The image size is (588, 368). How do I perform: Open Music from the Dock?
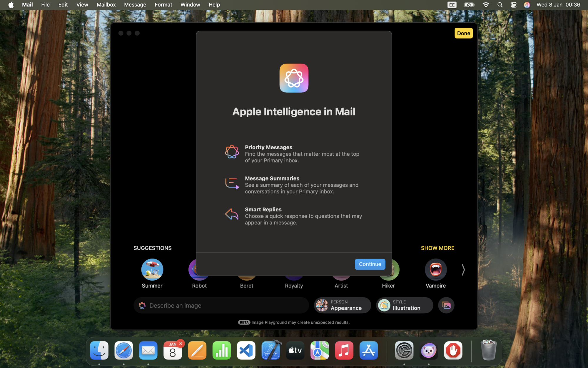click(x=344, y=350)
